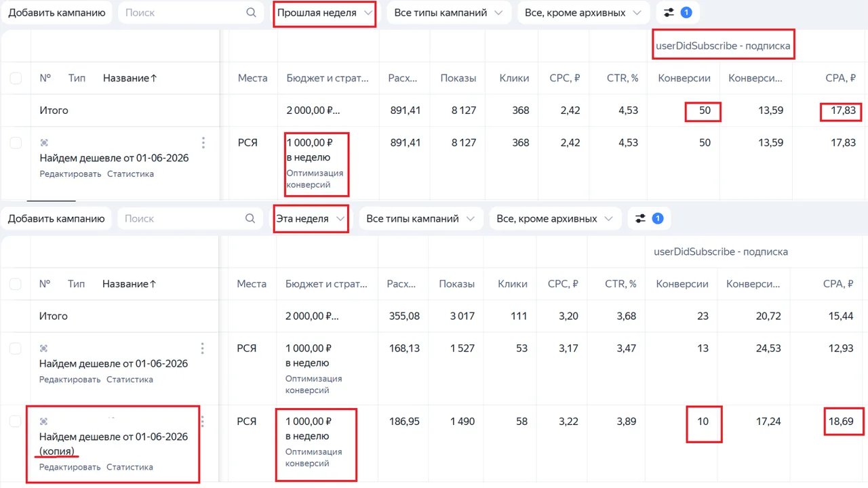Click total impressions '3 017' in the 'Итого' row
The width and height of the screenshot is (868, 488).
tap(462, 316)
